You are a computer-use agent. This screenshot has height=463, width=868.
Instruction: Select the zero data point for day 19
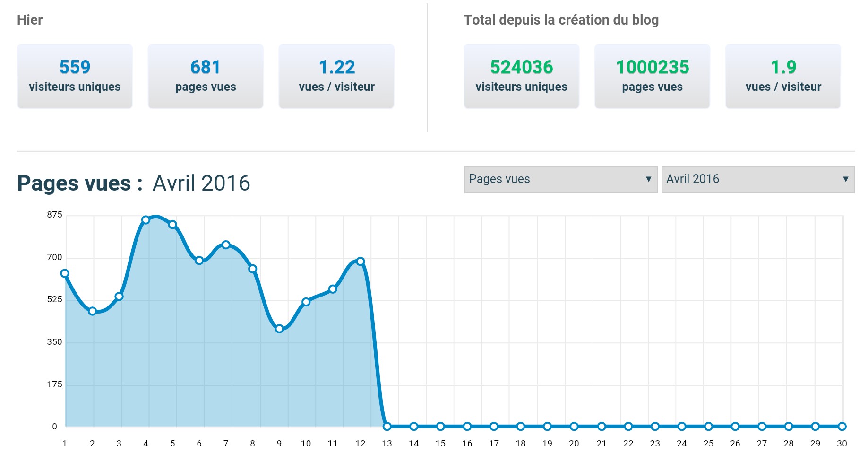[547, 427]
